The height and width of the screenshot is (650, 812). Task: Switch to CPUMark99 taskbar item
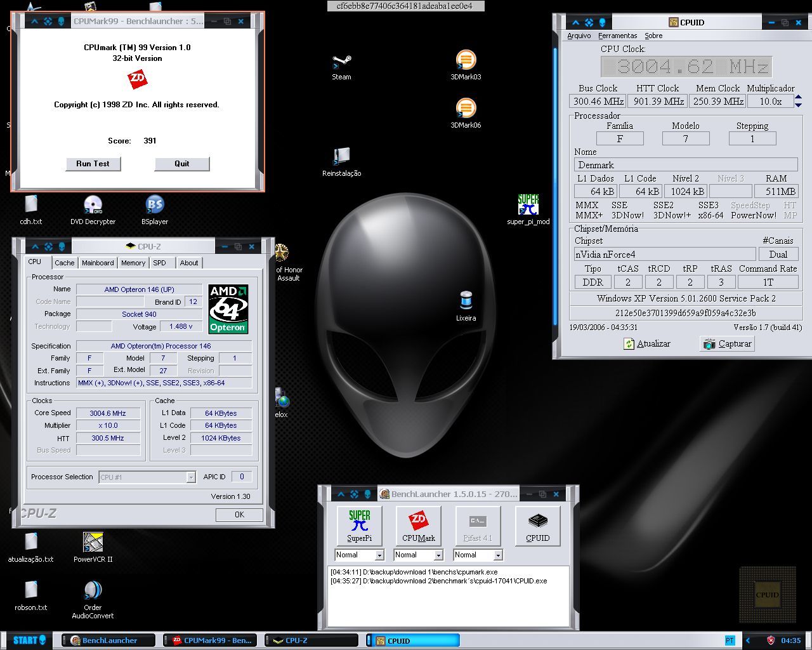coord(210,640)
